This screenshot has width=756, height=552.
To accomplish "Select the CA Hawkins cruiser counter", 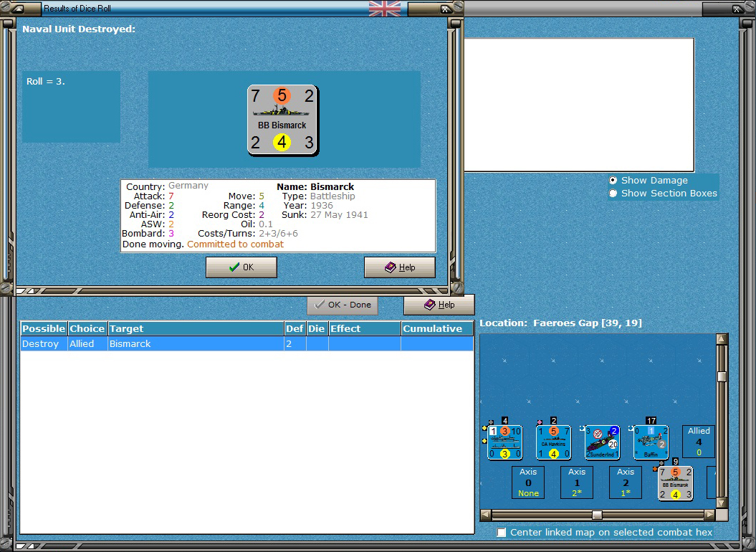I will 553,442.
